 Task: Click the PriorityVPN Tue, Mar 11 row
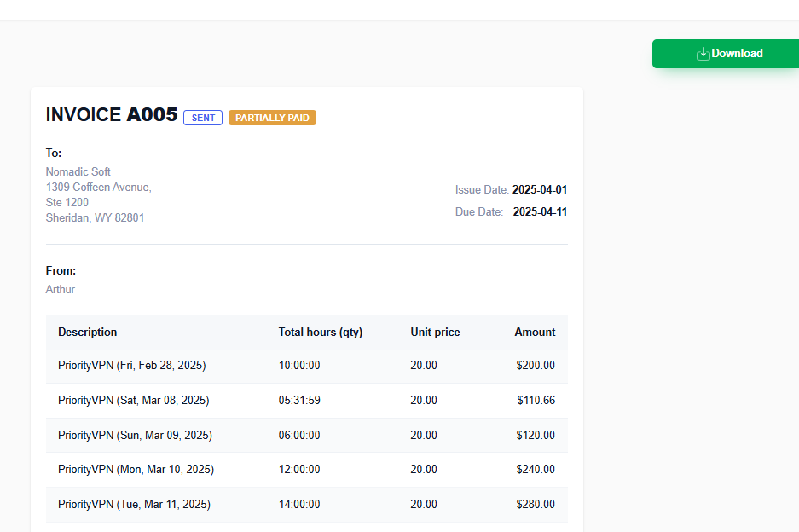pyautogui.click(x=307, y=505)
